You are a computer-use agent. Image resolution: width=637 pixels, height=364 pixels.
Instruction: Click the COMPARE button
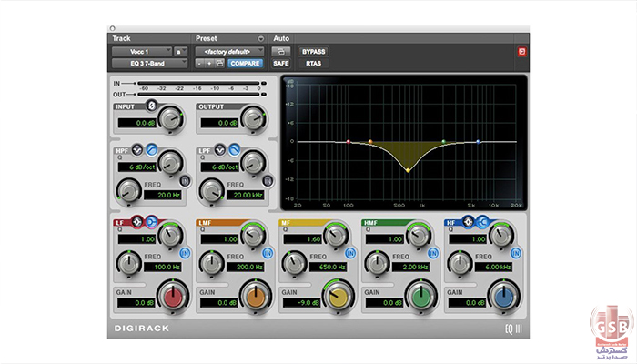point(245,64)
